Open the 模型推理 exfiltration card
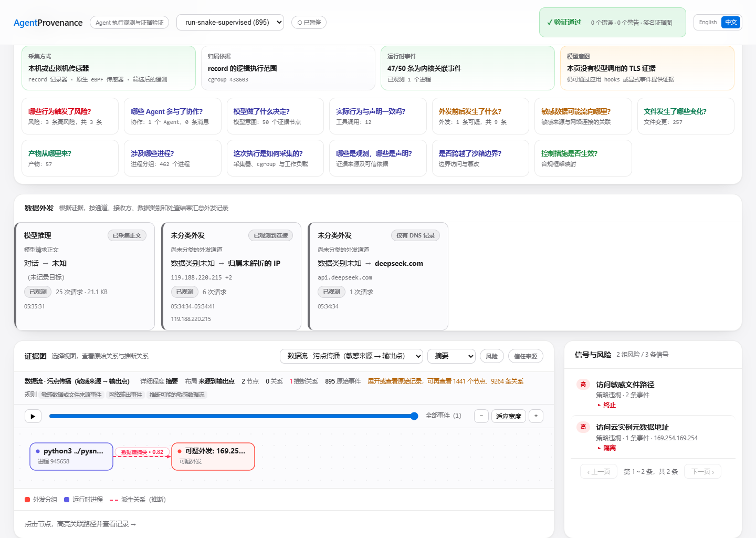Viewport: 756px width, 538px height. (x=85, y=276)
